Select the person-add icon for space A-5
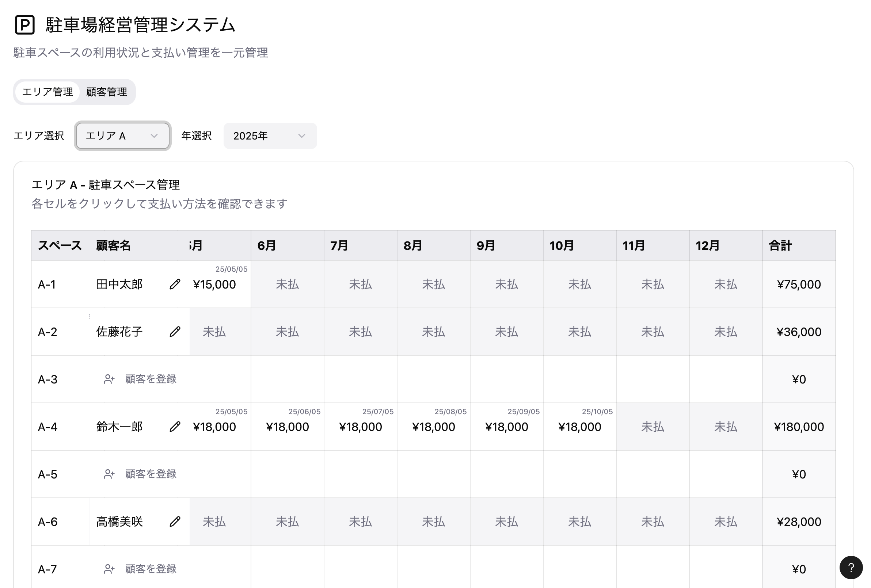 109,474
